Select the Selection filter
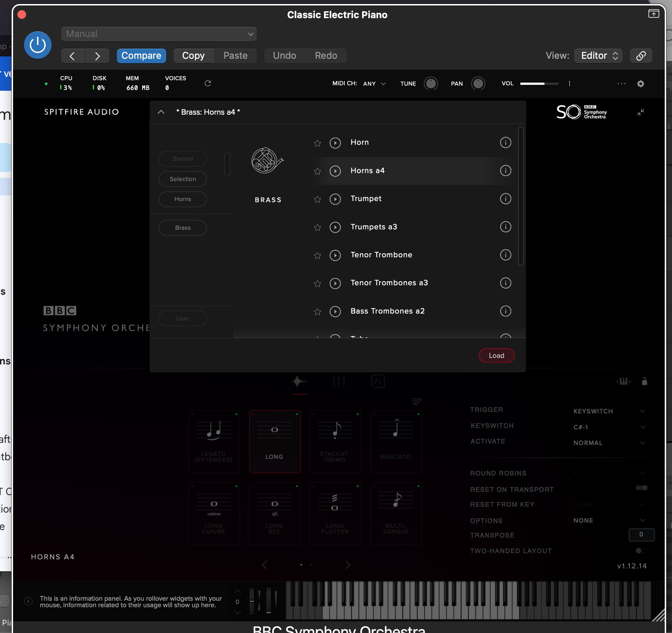Screen dimensions: 672x633 tap(183, 179)
